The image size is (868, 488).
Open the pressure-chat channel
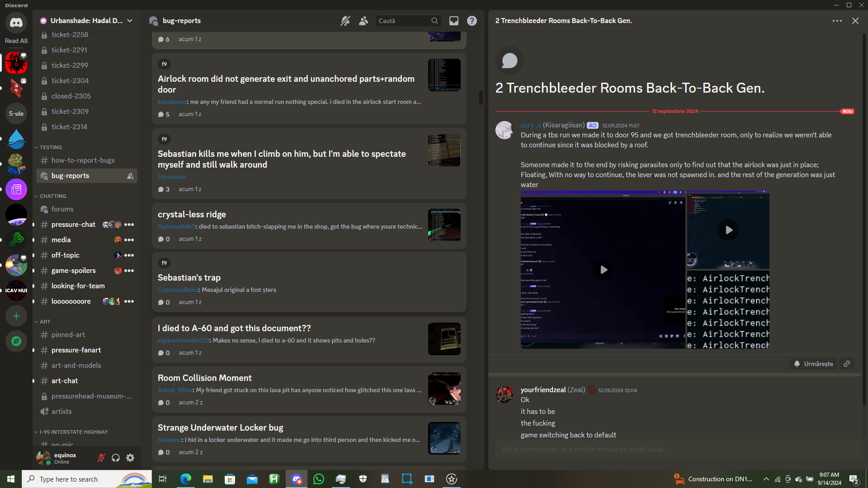(x=73, y=225)
